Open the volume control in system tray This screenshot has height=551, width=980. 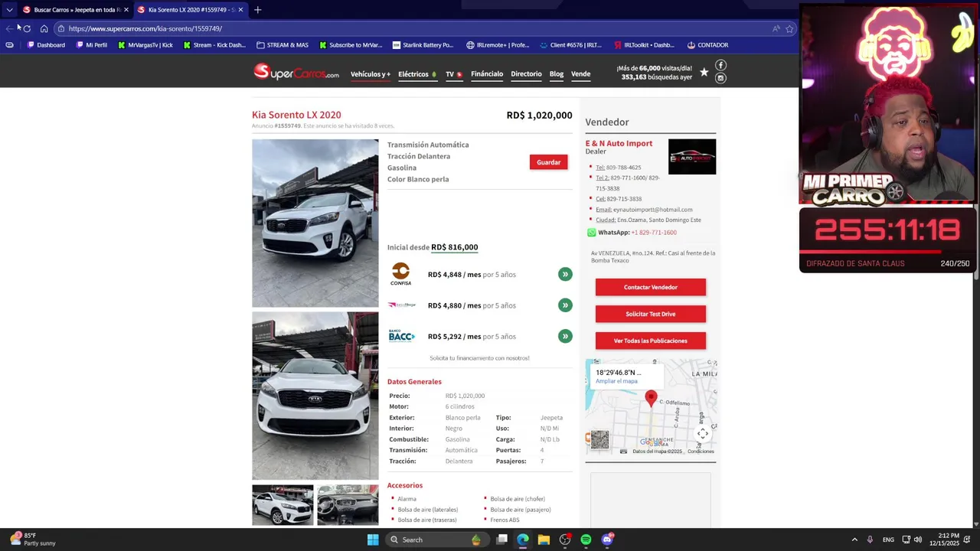pos(918,540)
